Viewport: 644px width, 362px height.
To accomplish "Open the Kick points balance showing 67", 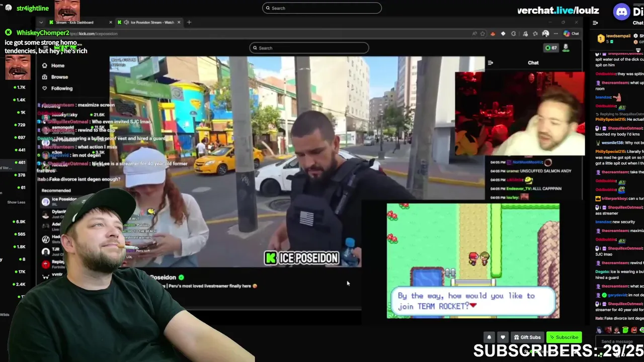I will 551,48.
